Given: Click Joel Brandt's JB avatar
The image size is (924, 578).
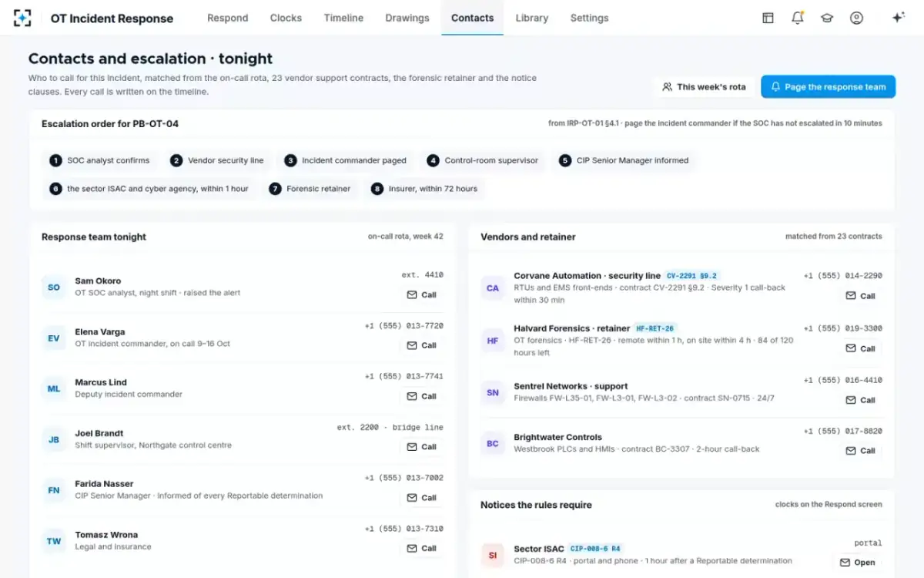Looking at the screenshot, I should point(54,440).
